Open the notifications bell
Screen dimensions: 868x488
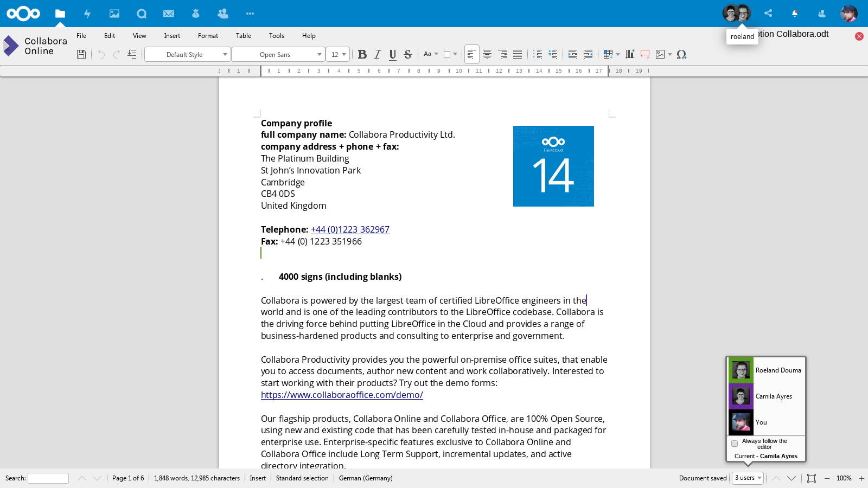pos(795,14)
